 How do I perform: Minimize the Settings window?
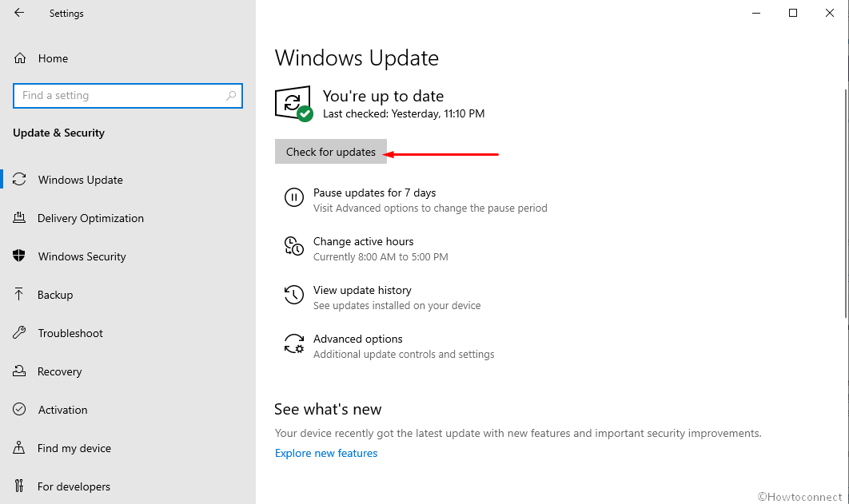tap(756, 13)
